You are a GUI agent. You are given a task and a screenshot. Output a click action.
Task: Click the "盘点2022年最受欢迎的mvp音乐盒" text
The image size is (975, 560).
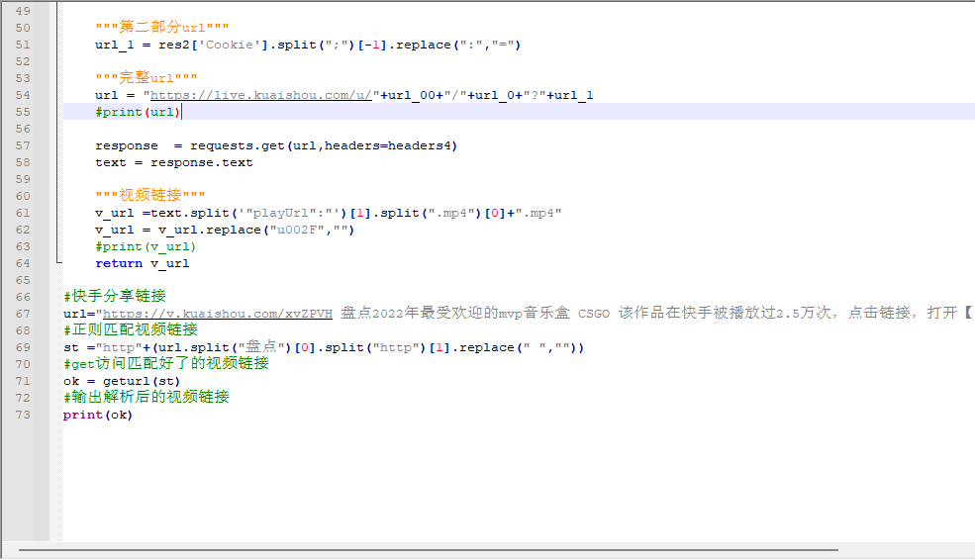[455, 314]
